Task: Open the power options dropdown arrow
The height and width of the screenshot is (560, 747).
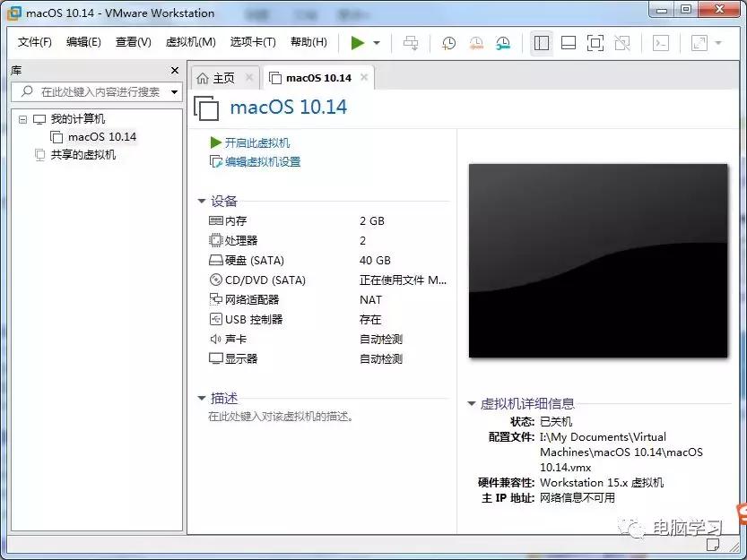Action: coord(377,43)
